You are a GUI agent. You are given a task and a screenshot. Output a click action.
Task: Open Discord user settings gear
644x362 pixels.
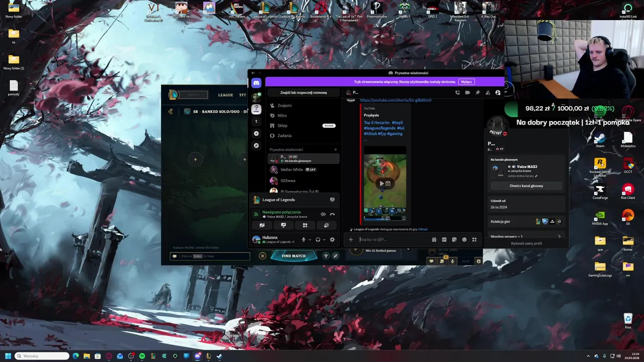coord(332,239)
